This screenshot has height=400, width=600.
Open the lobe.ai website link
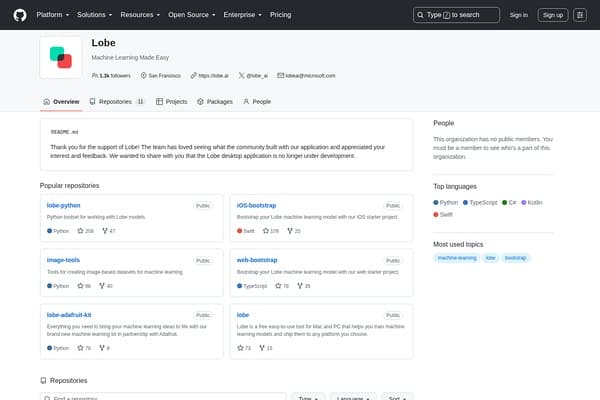pyautogui.click(x=210, y=76)
